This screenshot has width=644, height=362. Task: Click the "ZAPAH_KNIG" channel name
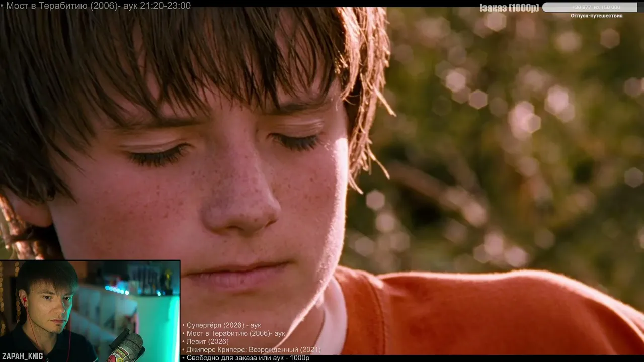[22, 356]
